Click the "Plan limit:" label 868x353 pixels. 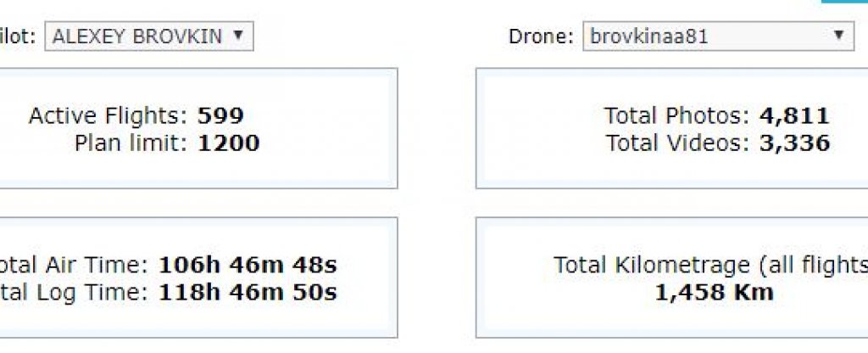coord(132,143)
